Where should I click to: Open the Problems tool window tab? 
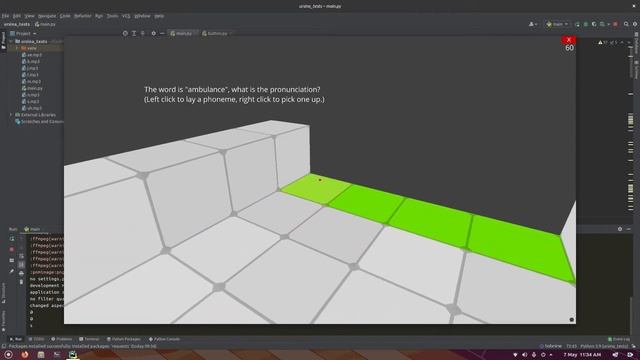point(61,339)
